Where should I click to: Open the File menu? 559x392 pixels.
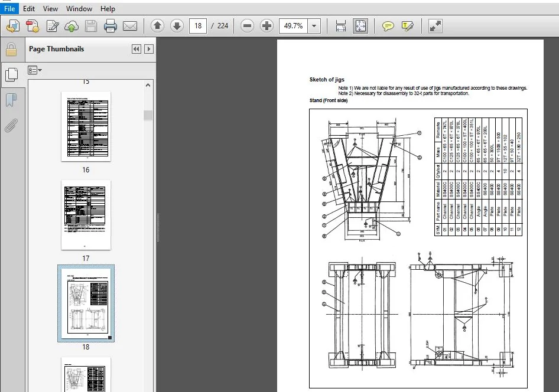(x=9, y=8)
